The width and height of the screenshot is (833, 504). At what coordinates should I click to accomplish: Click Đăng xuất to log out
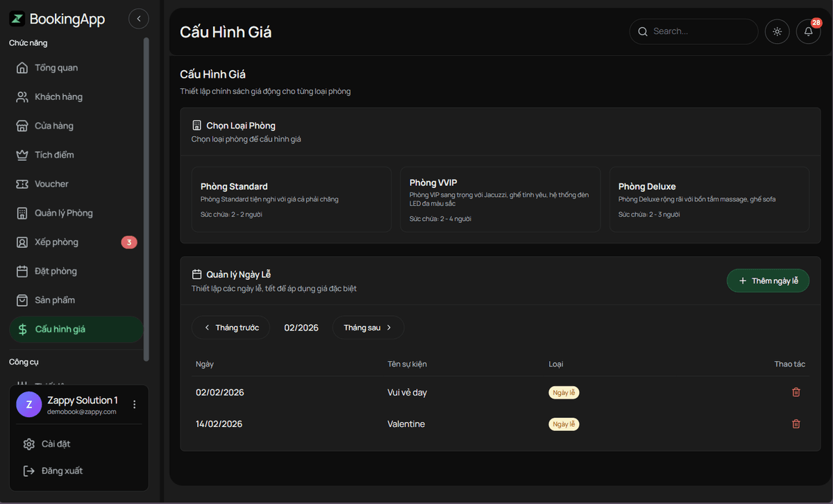coord(62,471)
